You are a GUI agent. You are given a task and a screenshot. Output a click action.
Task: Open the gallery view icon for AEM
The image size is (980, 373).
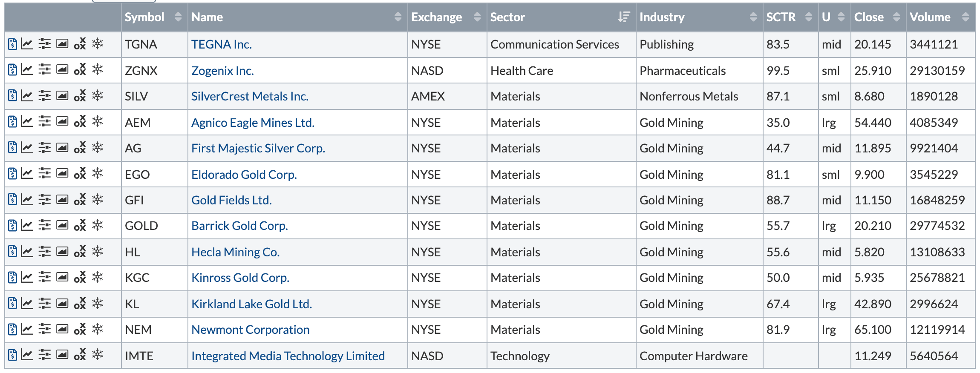click(x=62, y=121)
